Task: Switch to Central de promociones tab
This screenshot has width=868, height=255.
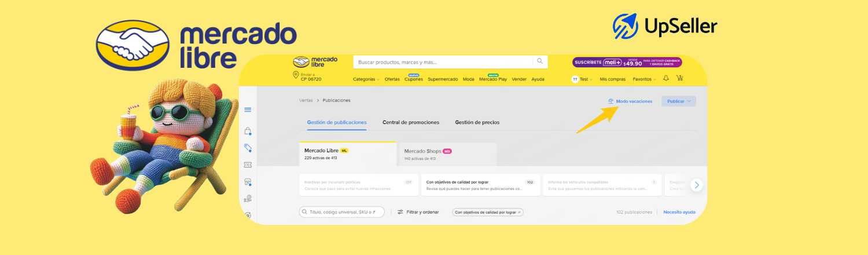Action: (x=410, y=122)
